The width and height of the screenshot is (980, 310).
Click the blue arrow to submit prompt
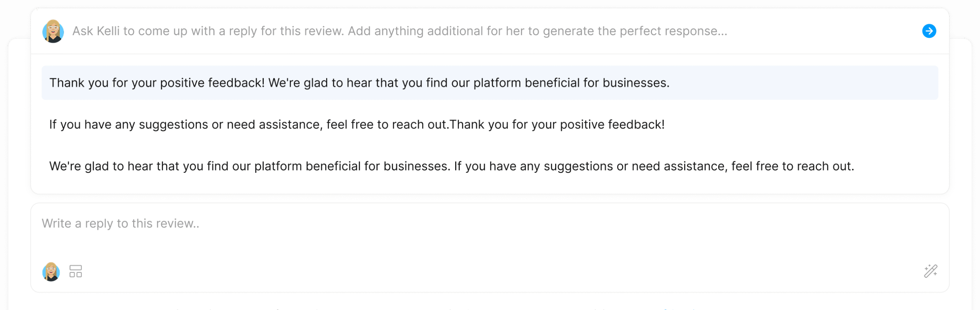pos(929,31)
